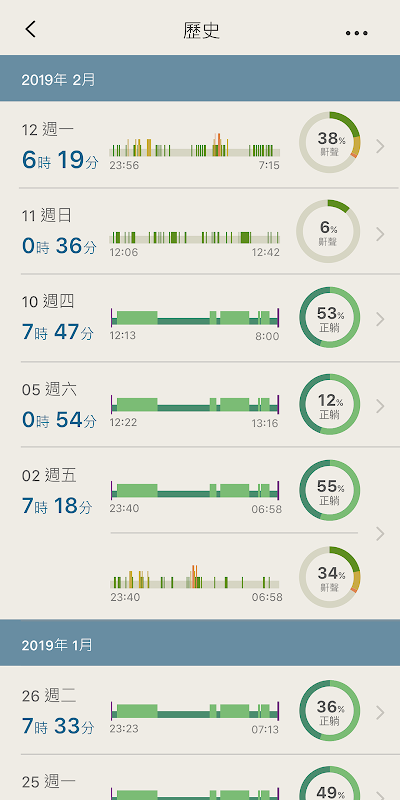Screen dimensions: 400x800
Task: Expand the 12th Monday entry chevron
Action: pos(380,146)
